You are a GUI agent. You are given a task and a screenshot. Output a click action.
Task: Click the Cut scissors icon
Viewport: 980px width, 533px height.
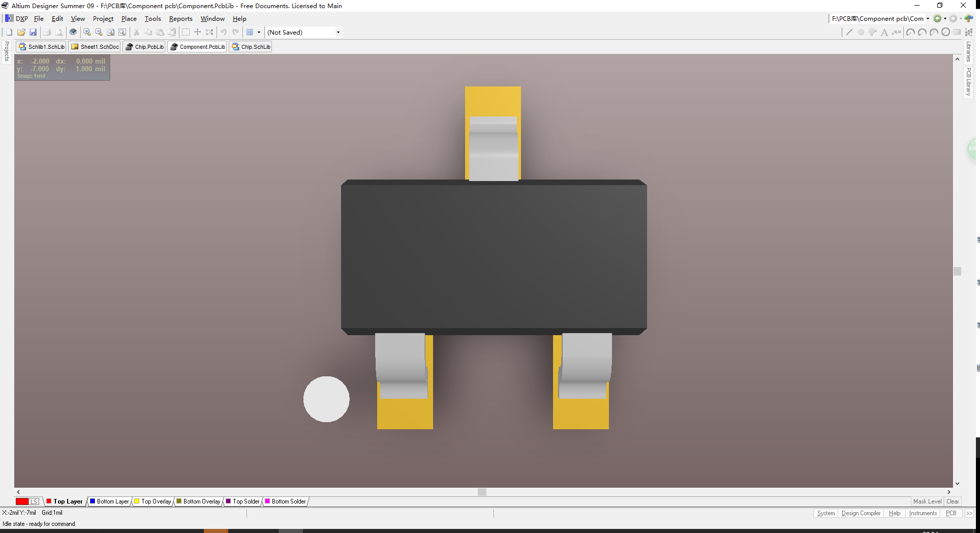tap(136, 32)
